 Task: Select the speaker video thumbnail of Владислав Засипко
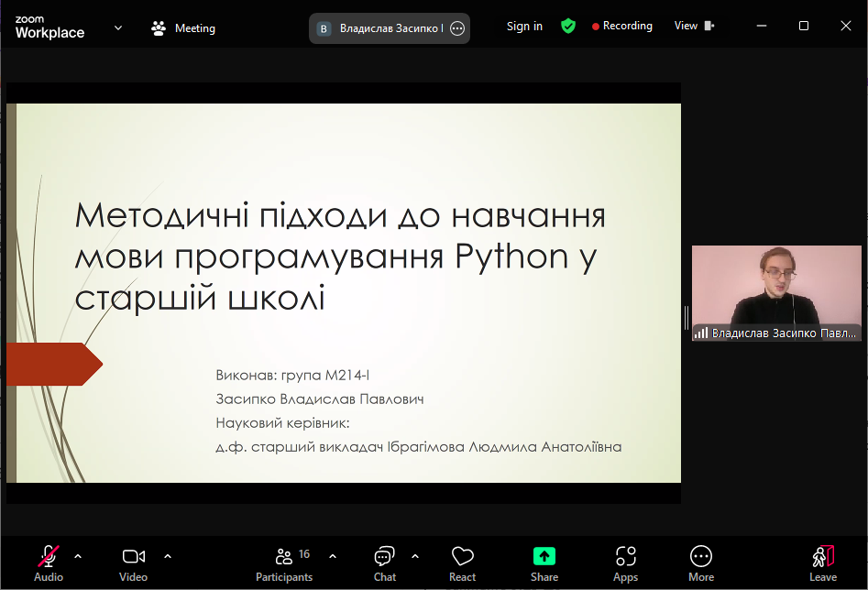[775, 292]
